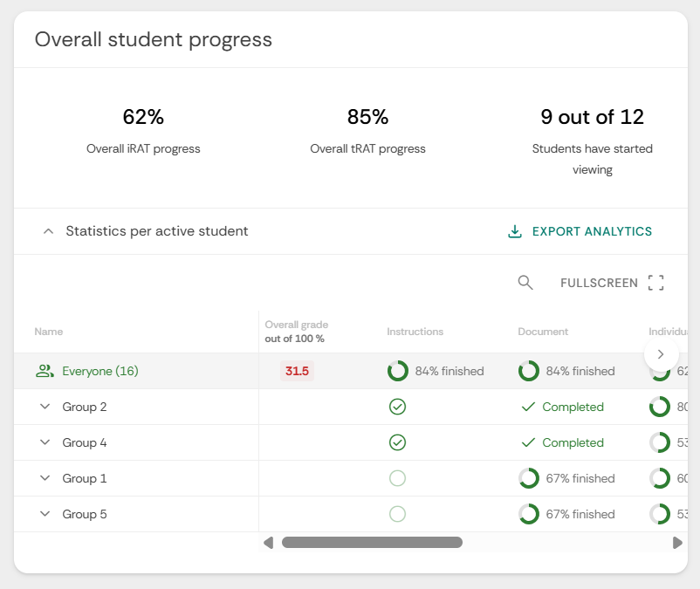Click Group 5 empty Instructions status circle

397,514
